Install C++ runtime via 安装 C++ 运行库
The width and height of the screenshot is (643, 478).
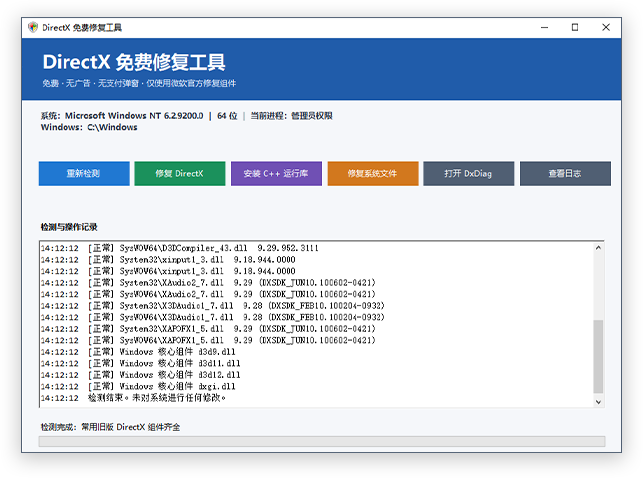pos(276,173)
